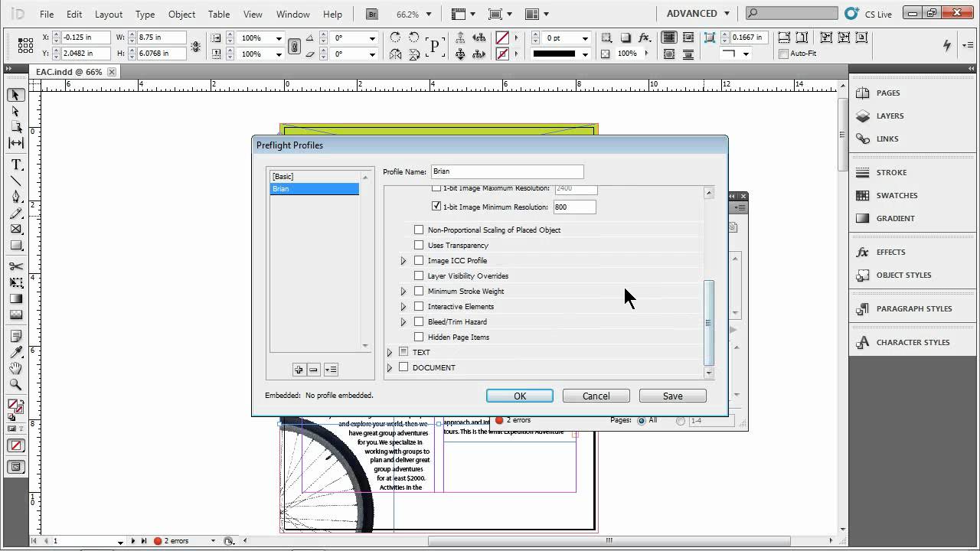This screenshot has height=551, width=980.
Task: Expand the TEXT category
Action: tap(390, 353)
